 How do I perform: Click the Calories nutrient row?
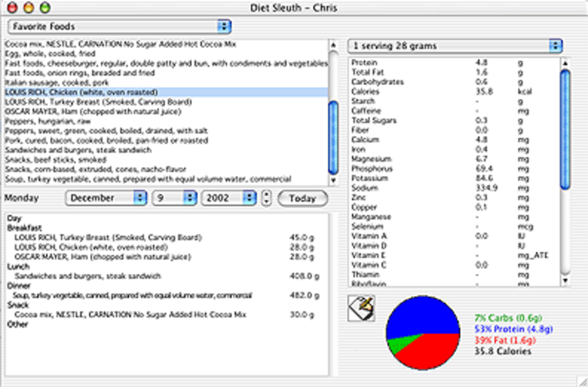[454, 91]
